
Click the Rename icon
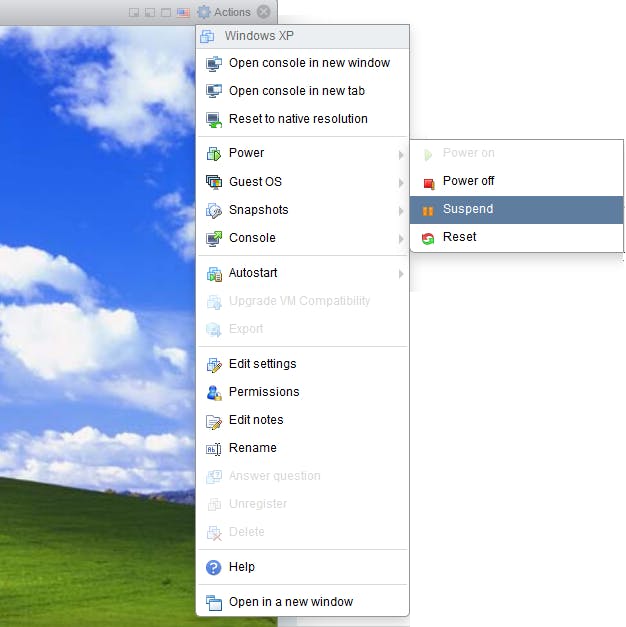pyautogui.click(x=214, y=449)
